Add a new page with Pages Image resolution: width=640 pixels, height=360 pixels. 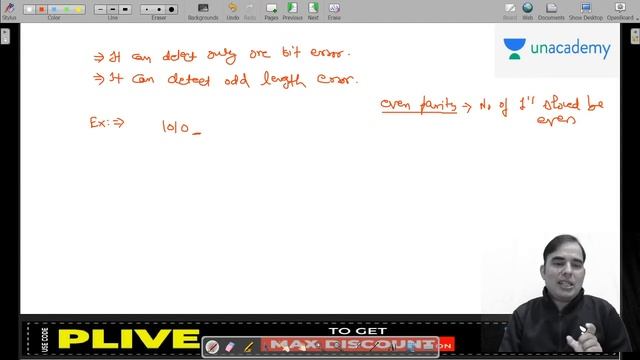click(271, 11)
